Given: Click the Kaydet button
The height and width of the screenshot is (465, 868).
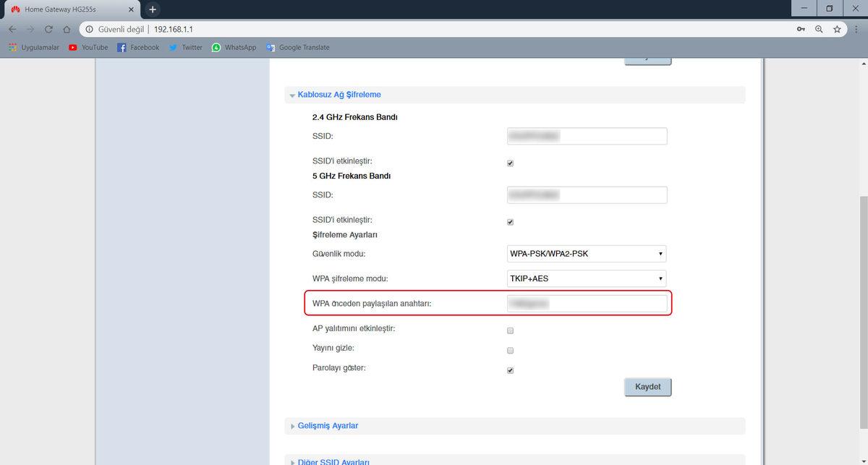Looking at the screenshot, I should [x=647, y=387].
